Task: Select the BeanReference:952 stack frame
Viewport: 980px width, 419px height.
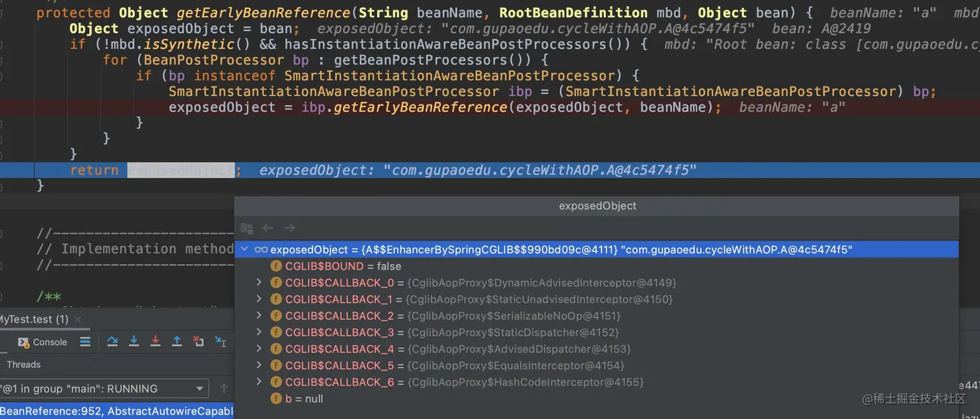Action: pos(117,411)
